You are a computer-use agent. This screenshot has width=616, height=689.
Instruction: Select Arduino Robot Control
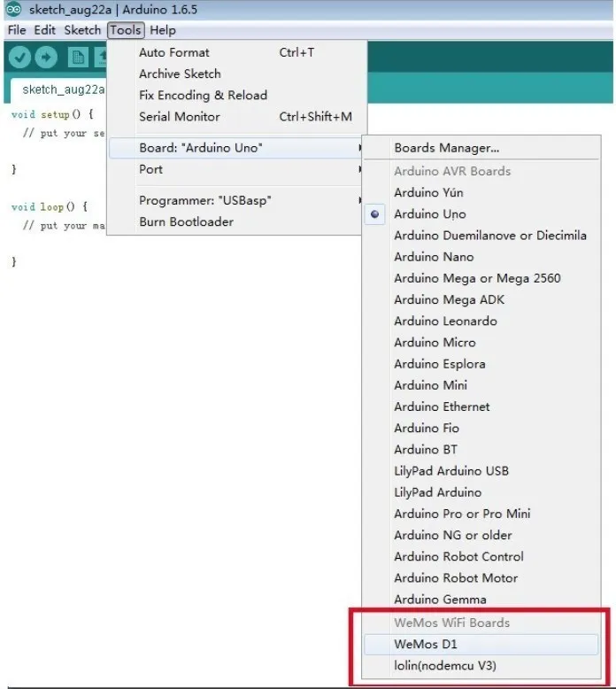click(481, 557)
